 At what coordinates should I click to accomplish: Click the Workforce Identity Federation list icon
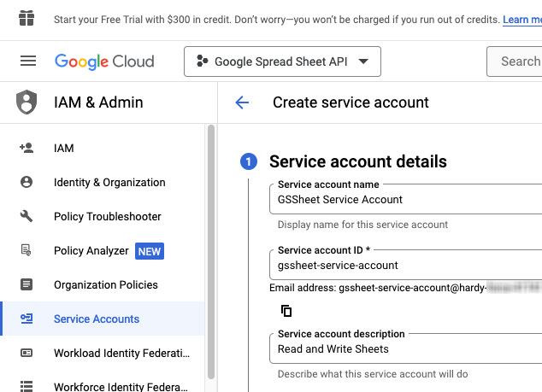pyautogui.click(x=27, y=386)
